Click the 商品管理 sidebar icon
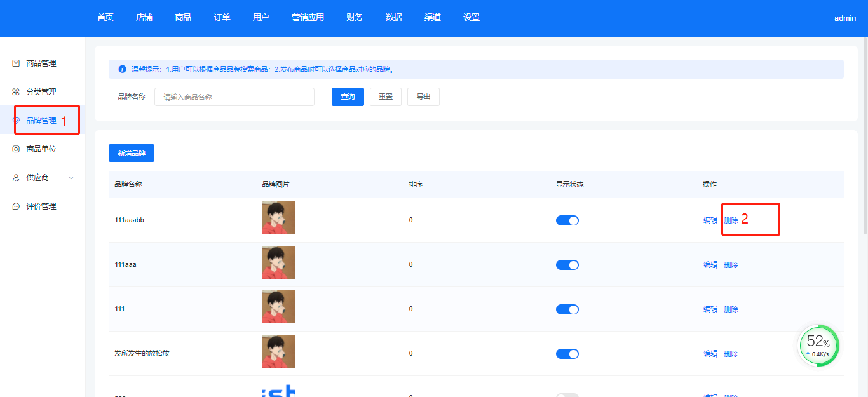Viewport: 868px width, 397px height. [16, 64]
